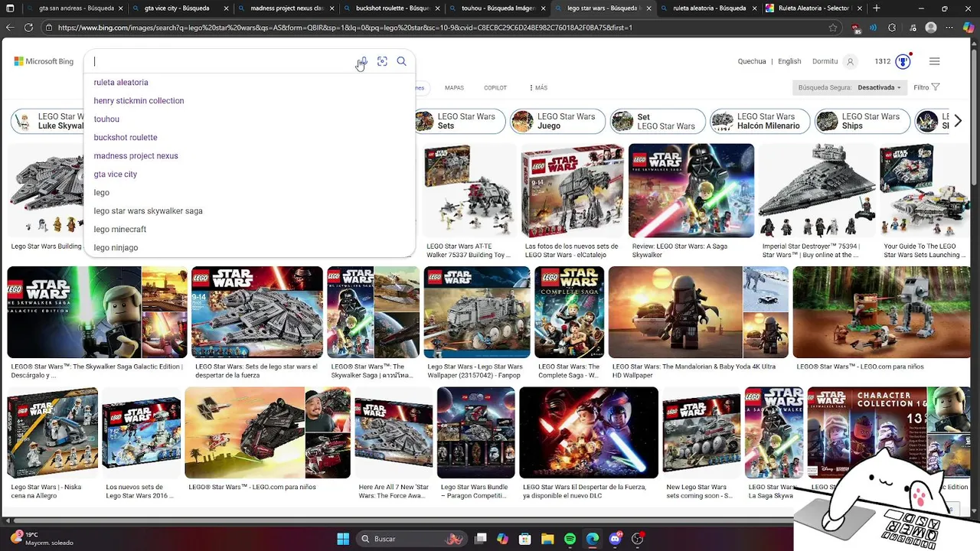Screen dimensions: 980x551
Task: Select LEGO Star Wars Ships chip
Action: (862, 121)
